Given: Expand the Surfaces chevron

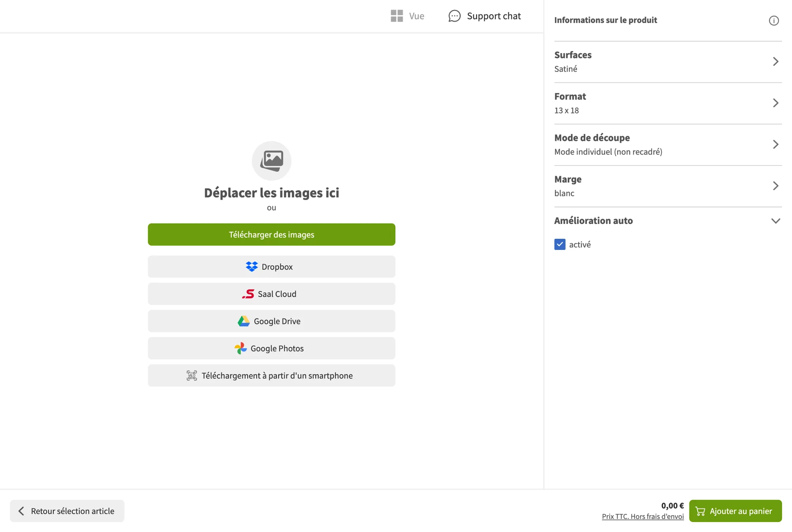Looking at the screenshot, I should (775, 62).
